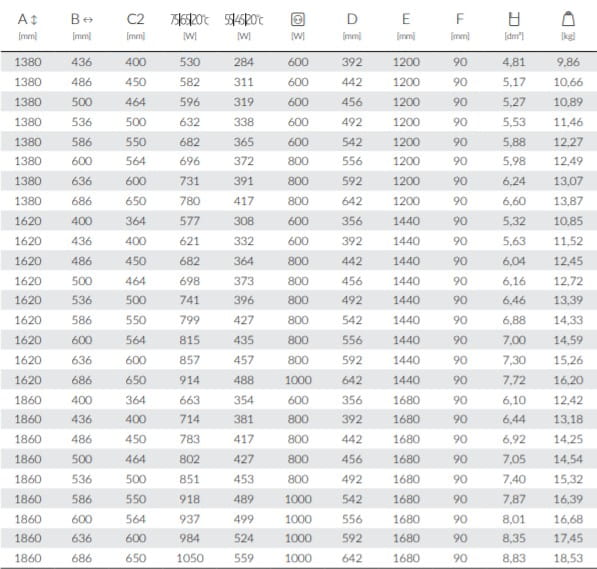597x569 pixels.
Task: Click the height arrow icon beside column A
Action: coord(34,19)
